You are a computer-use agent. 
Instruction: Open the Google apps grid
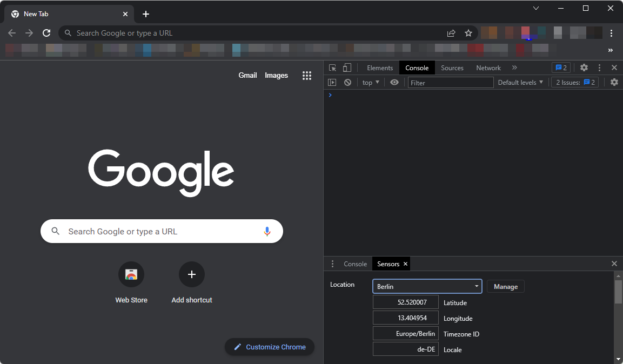tap(307, 76)
